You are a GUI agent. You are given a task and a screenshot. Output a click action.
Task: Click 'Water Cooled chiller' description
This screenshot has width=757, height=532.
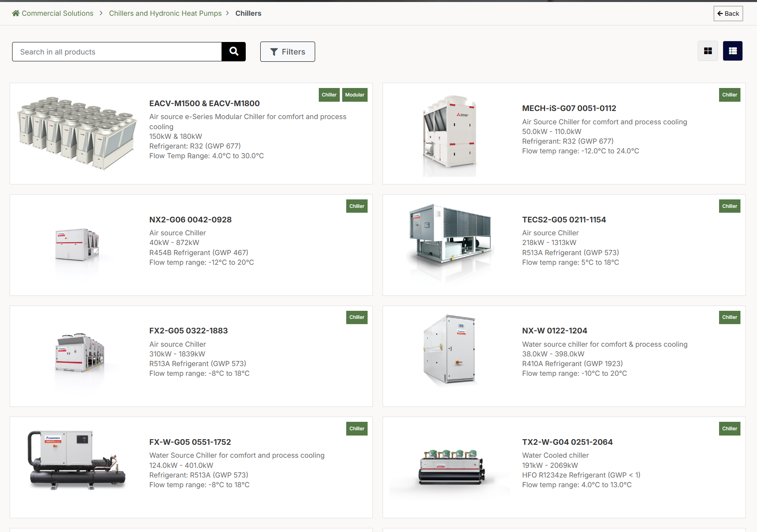click(555, 455)
